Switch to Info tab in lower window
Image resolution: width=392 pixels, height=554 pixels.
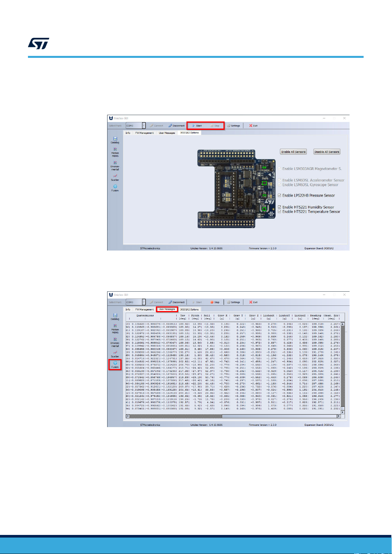tap(128, 309)
